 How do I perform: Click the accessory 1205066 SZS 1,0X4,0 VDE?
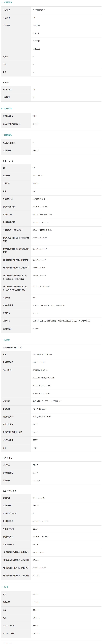[x=43, y=378]
